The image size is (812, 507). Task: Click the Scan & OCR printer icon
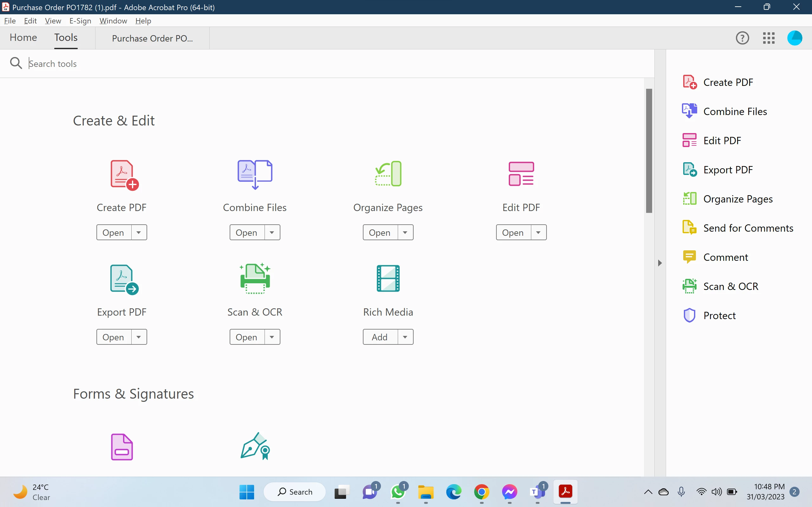255,278
